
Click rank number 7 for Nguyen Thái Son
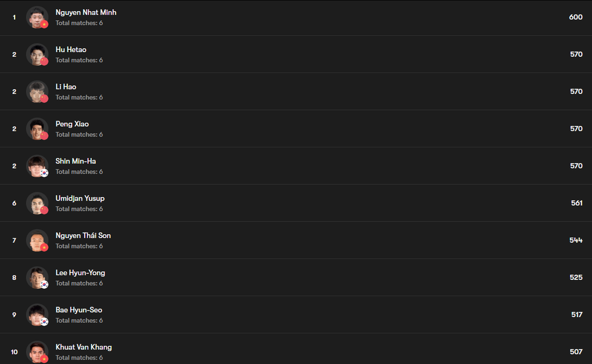pos(15,240)
